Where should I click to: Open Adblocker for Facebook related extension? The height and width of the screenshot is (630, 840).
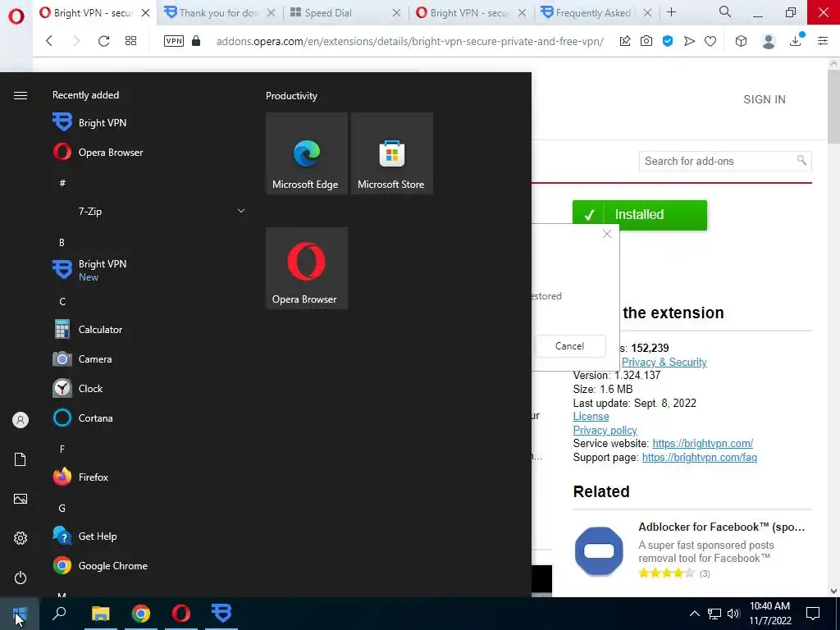pyautogui.click(x=721, y=527)
